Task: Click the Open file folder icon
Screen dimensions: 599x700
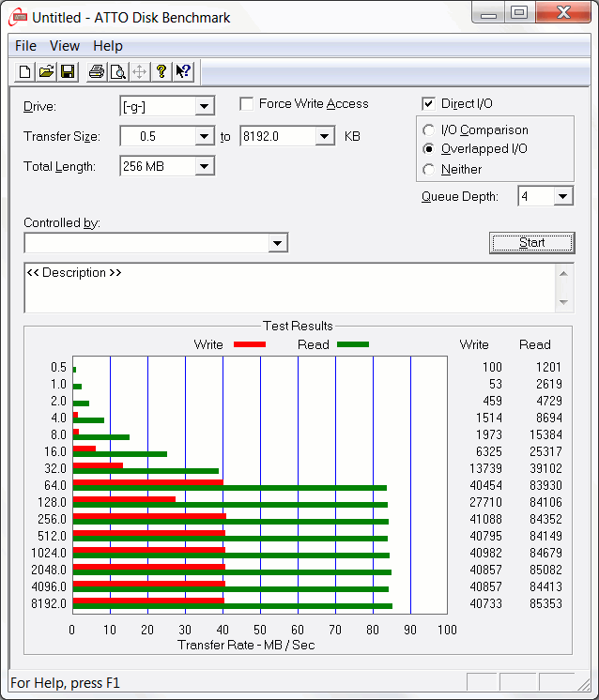Action: (46, 72)
